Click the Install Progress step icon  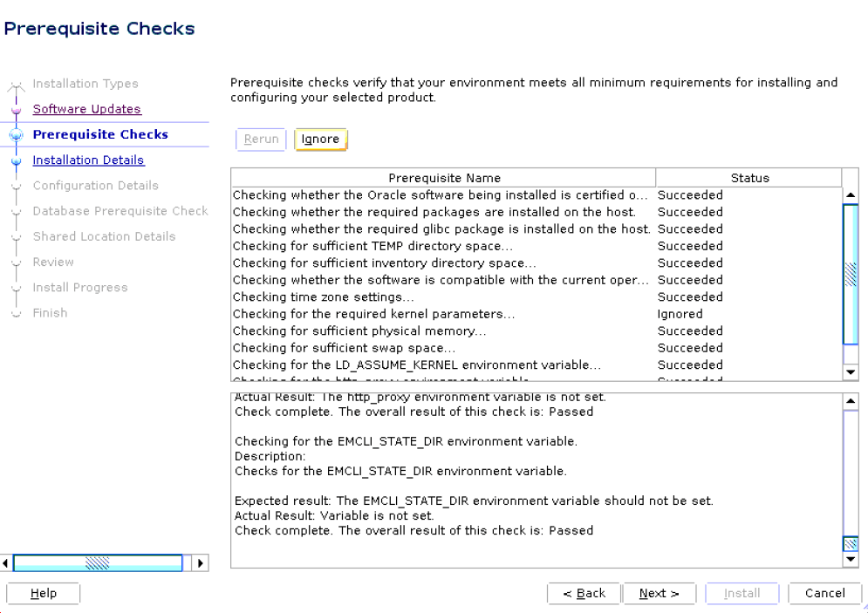[17, 287]
